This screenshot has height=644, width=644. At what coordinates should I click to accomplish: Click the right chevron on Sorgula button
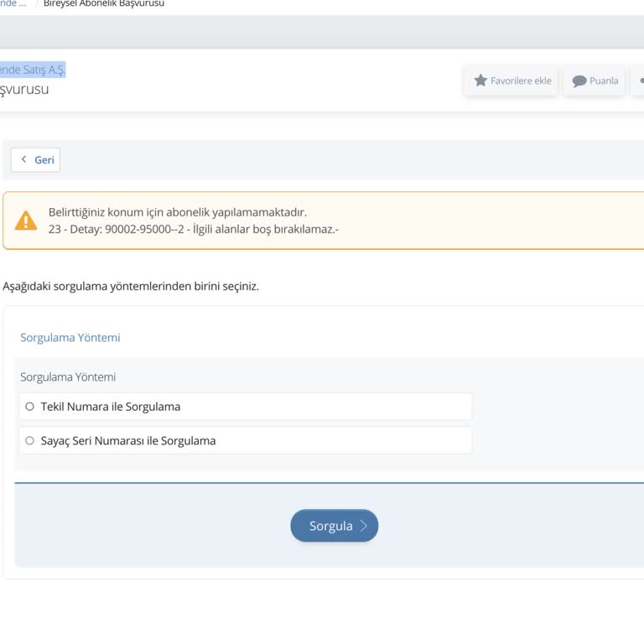coord(363,526)
